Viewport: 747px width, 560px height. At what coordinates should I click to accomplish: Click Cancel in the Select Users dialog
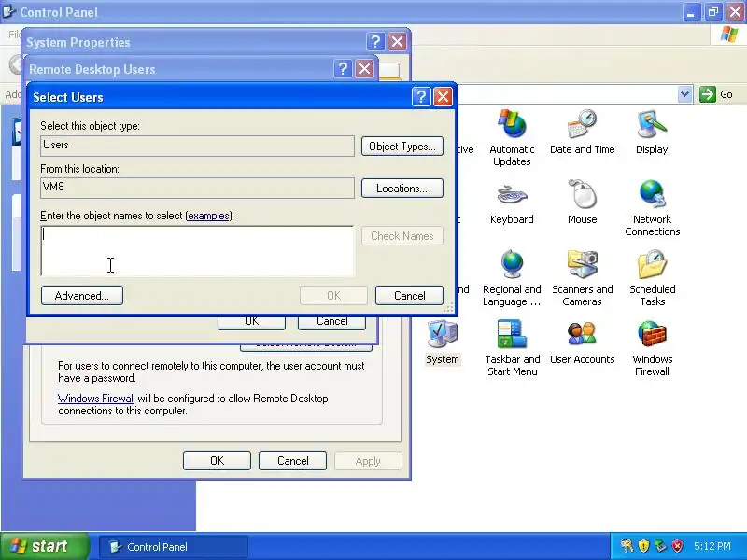pyautogui.click(x=409, y=295)
